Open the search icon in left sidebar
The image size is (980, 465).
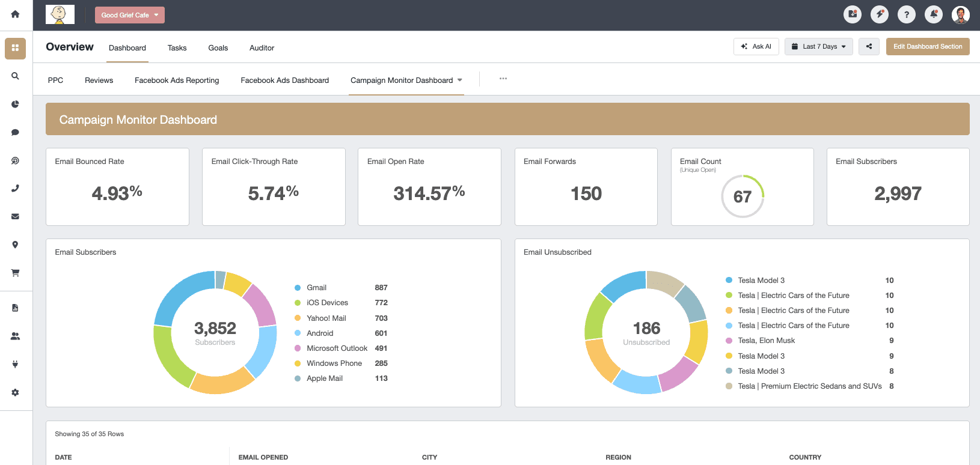(15, 76)
